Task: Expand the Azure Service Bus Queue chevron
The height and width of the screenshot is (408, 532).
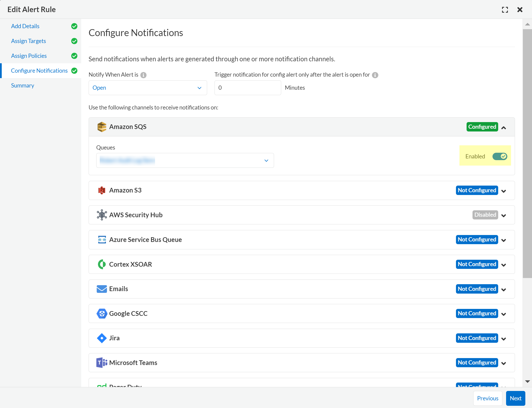Action: point(504,240)
